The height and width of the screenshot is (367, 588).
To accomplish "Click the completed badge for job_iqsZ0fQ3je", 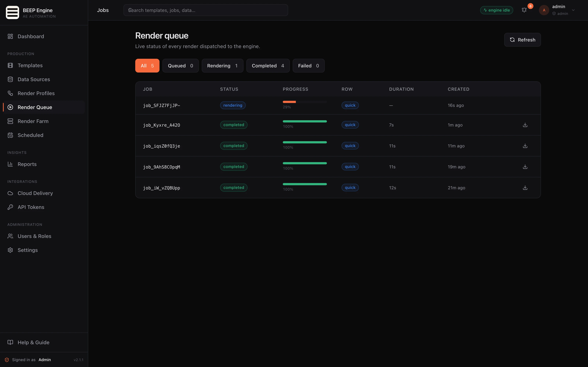I will pos(234,146).
